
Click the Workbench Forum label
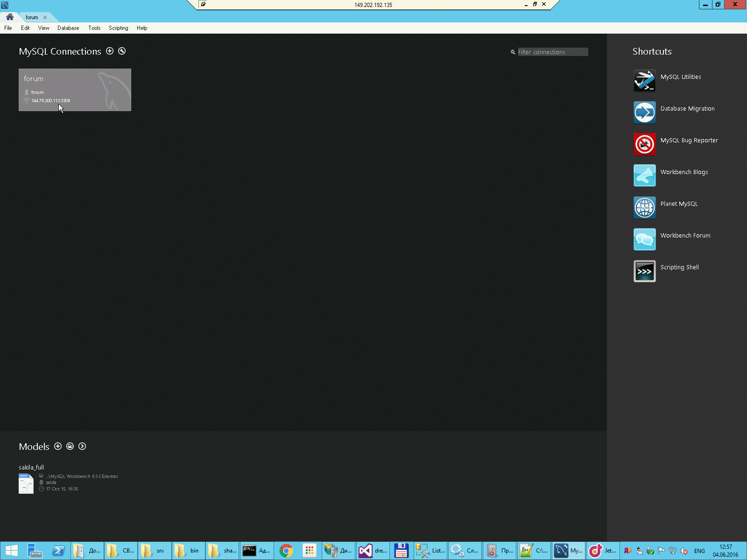pos(685,236)
